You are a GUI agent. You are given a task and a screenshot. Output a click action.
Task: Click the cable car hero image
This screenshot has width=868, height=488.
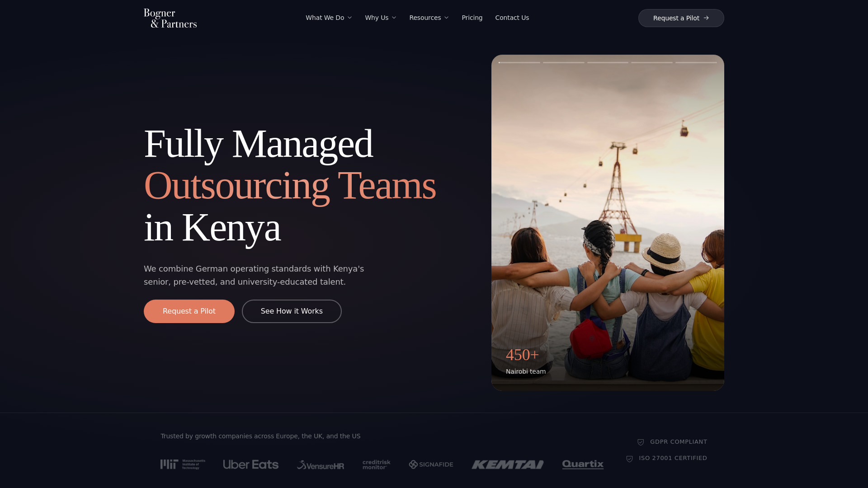pyautogui.click(x=608, y=223)
